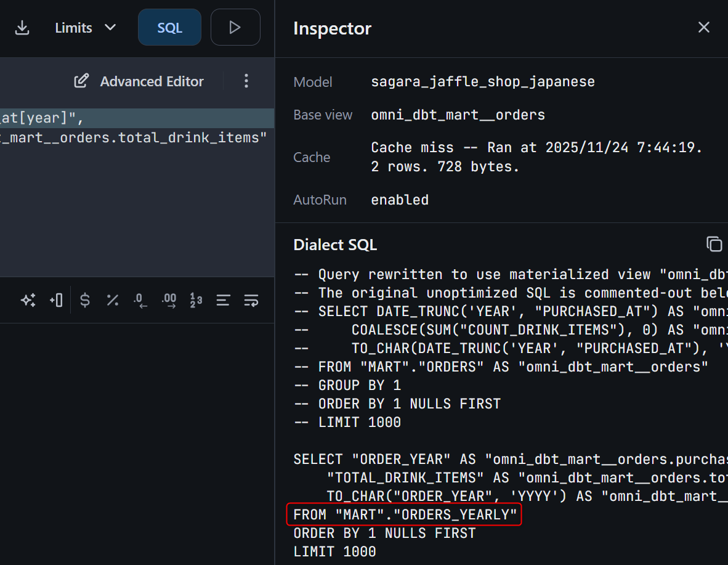Screen dimensions: 728x565
Task: Open the Limits dropdown
Action: pyautogui.click(x=85, y=28)
